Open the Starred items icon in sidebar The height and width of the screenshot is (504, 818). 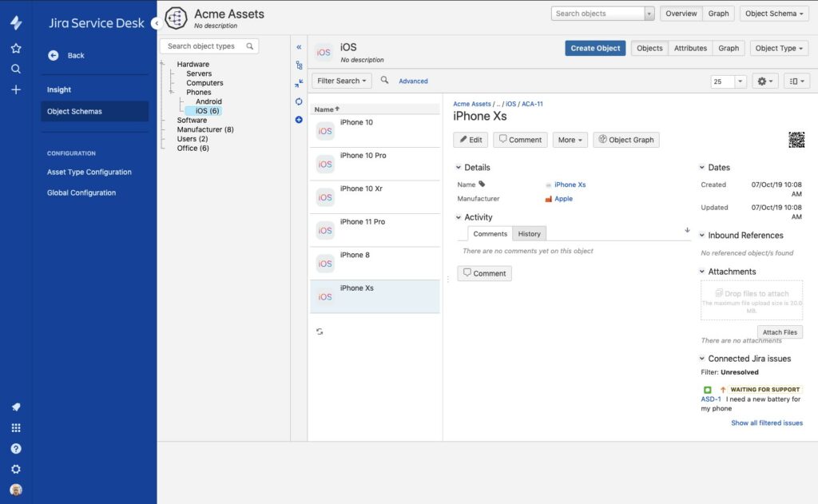tap(16, 48)
